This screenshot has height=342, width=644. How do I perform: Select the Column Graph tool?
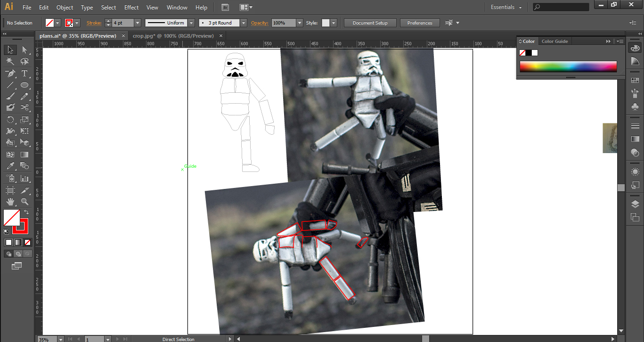24,179
